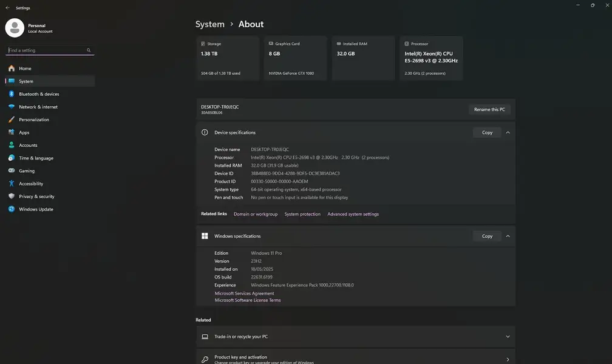
Task: Click the back arrow in Settings
Action: pos(7,7)
